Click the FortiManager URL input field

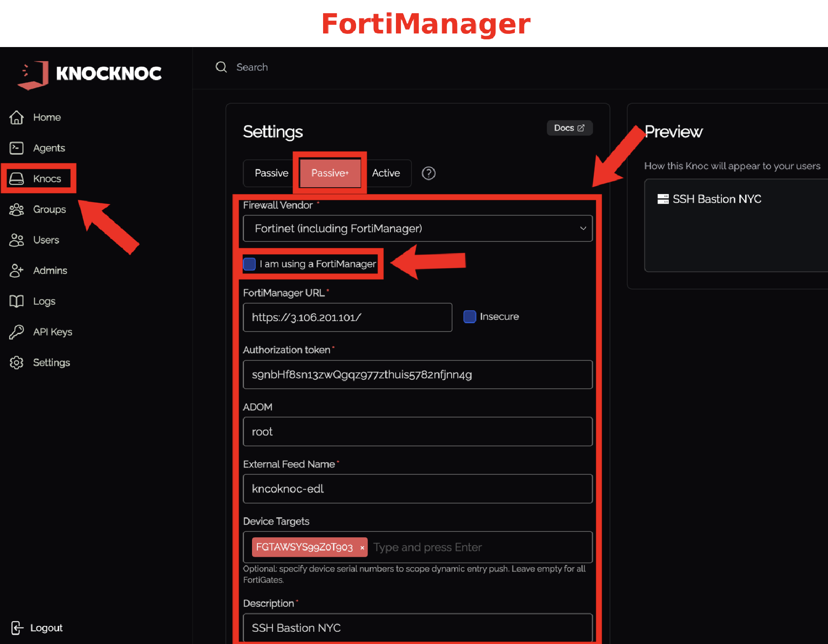(347, 317)
